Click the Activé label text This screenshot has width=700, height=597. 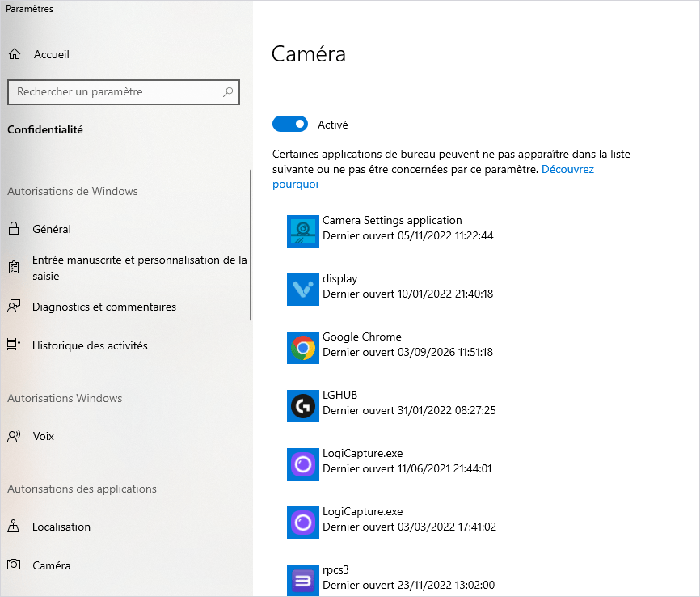point(332,125)
